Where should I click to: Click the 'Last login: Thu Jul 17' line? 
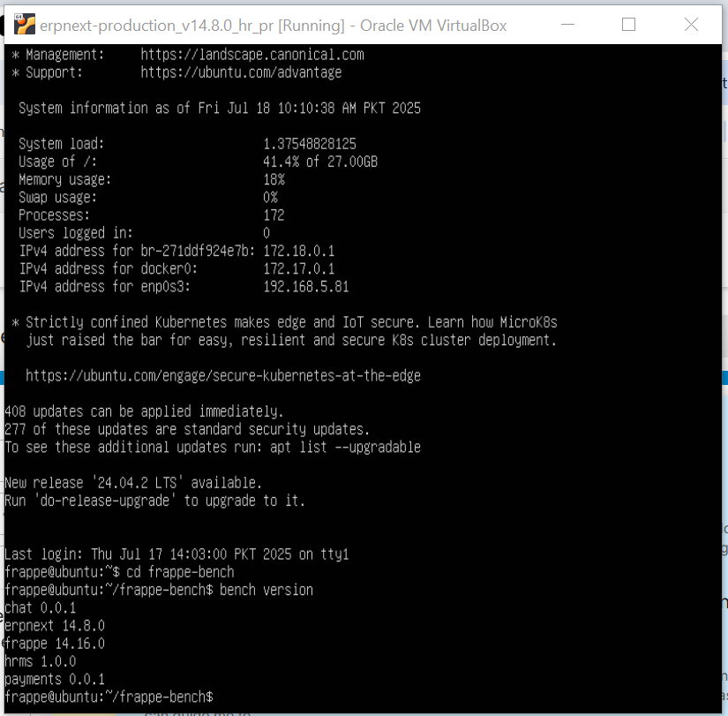(x=176, y=554)
